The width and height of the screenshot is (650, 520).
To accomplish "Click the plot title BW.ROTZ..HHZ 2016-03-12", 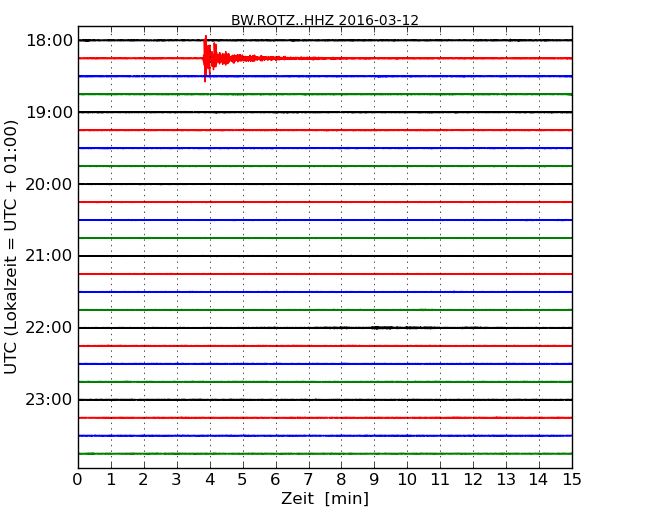I will tap(325, 20).
